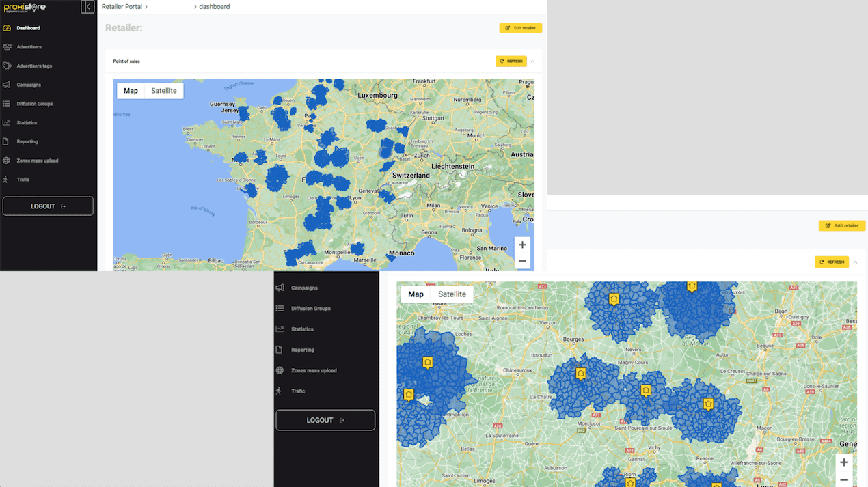This screenshot has width=868, height=487.
Task: Open Reporting label in the main sidebar
Action: 27,141
